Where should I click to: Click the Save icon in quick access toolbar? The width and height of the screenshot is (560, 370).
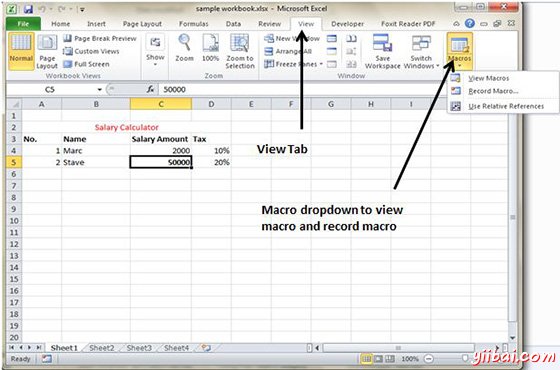(28, 9)
